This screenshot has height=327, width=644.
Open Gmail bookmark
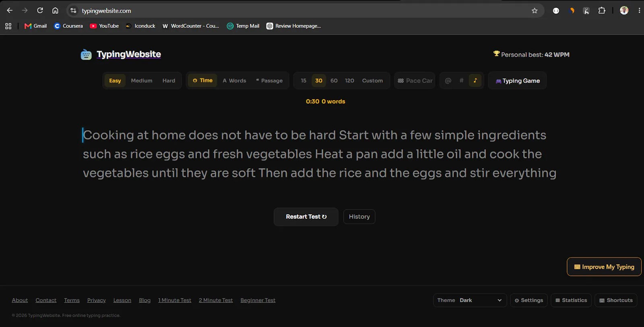(35, 26)
